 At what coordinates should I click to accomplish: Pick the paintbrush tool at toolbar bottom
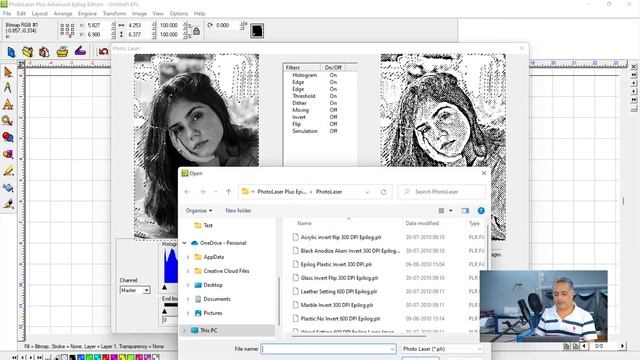[8, 204]
